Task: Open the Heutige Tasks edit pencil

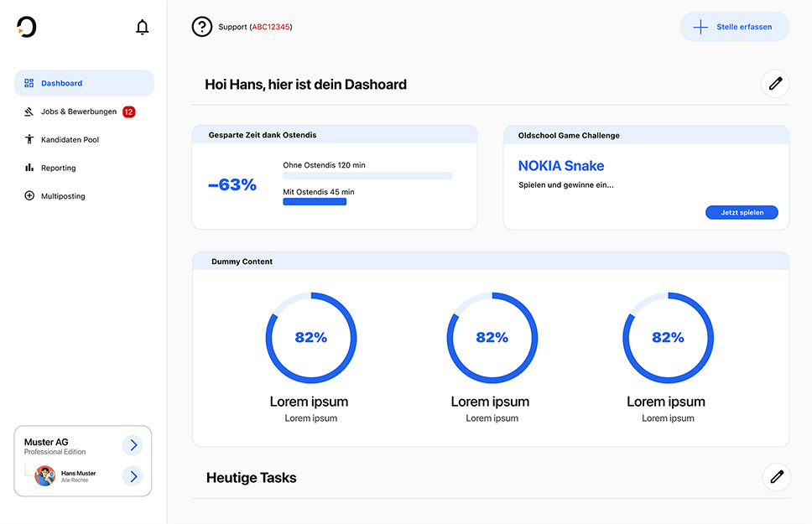Action: (x=775, y=476)
